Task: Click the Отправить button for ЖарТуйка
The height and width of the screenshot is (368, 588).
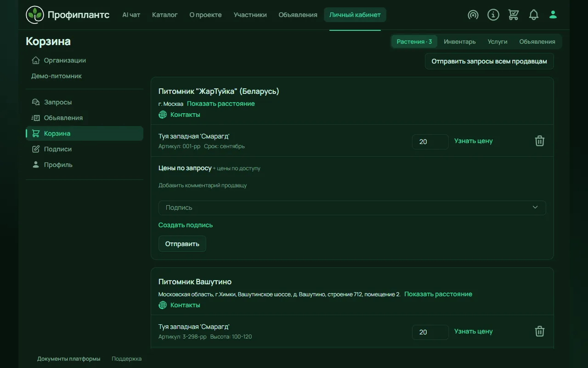Action: pos(182,244)
